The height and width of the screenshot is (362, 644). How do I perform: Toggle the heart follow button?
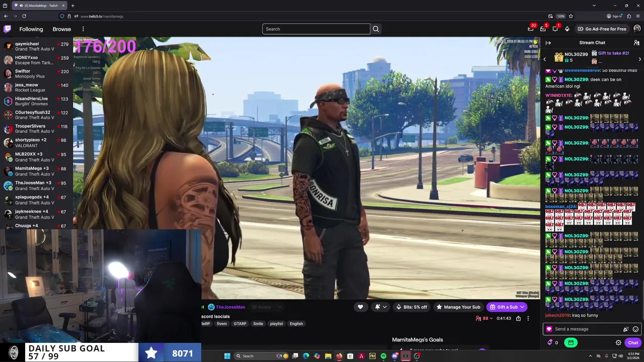click(x=360, y=307)
